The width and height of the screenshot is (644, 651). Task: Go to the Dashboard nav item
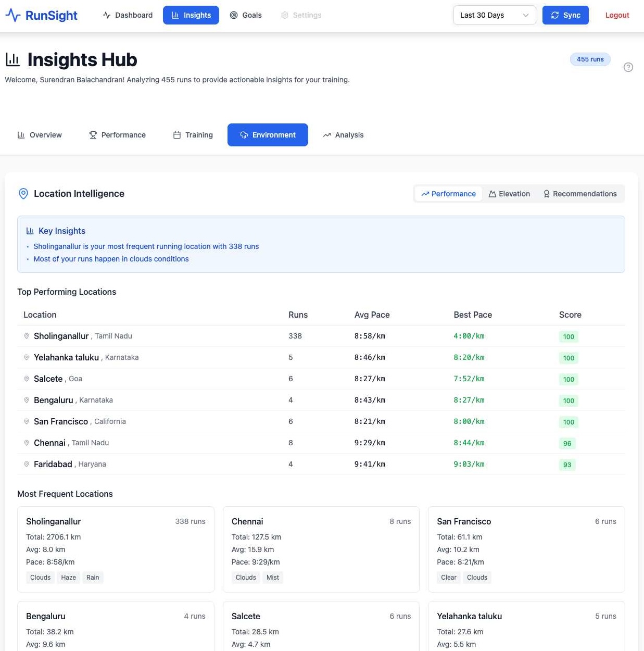tap(128, 15)
